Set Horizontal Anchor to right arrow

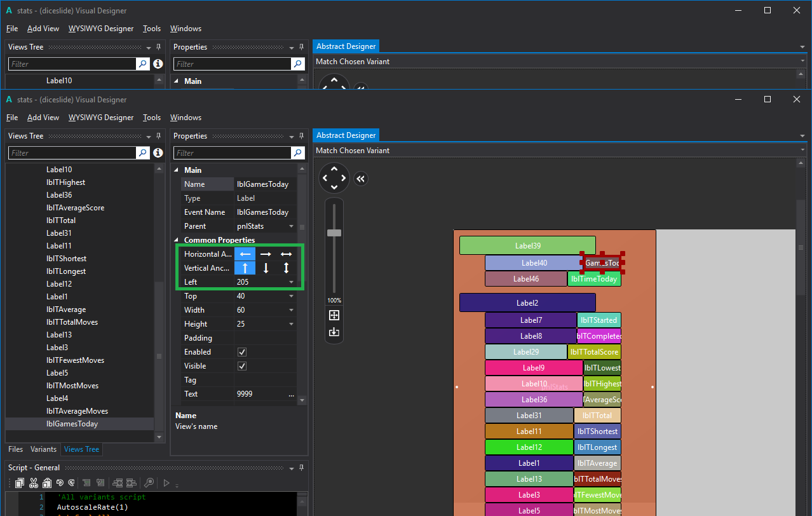click(x=266, y=254)
